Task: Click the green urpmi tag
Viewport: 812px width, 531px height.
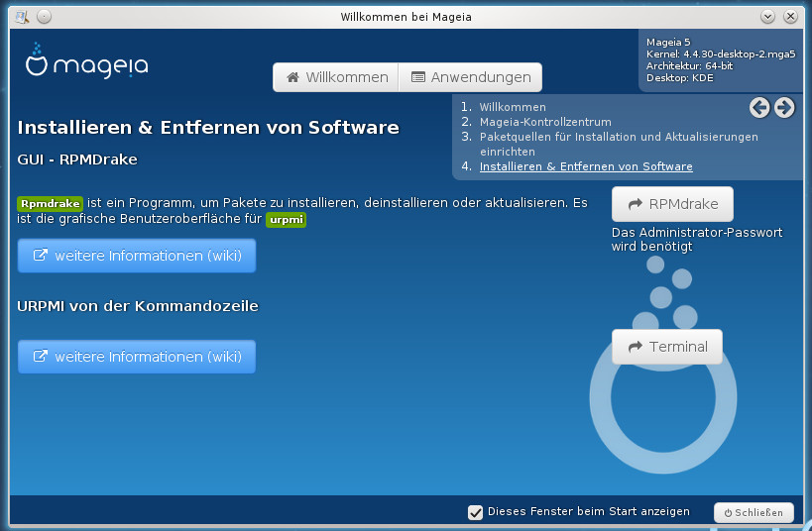Action: tap(286, 220)
